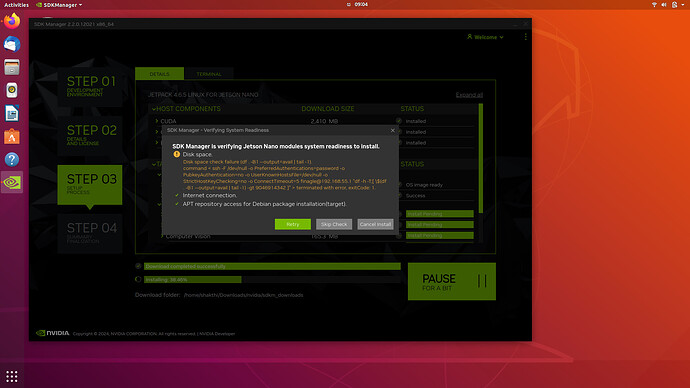Collapse the target components section chevron
Screen dimensions: 690x388
point(154,164)
